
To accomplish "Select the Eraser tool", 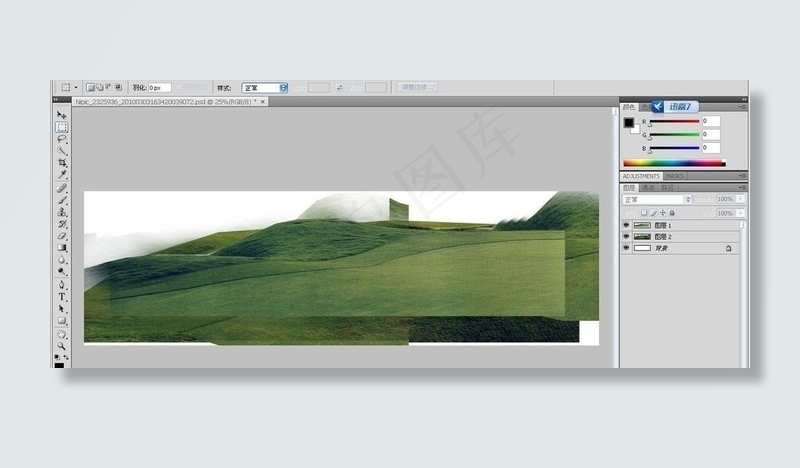I will pos(62,236).
